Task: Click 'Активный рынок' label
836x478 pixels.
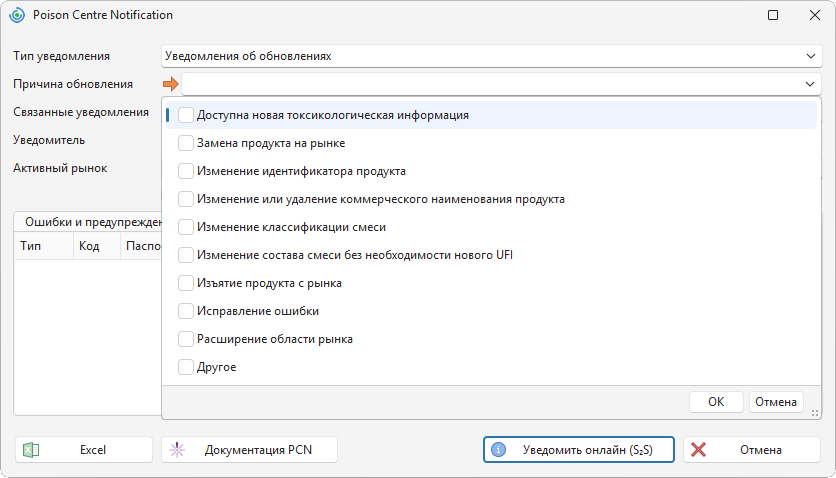Action: click(x=60, y=168)
